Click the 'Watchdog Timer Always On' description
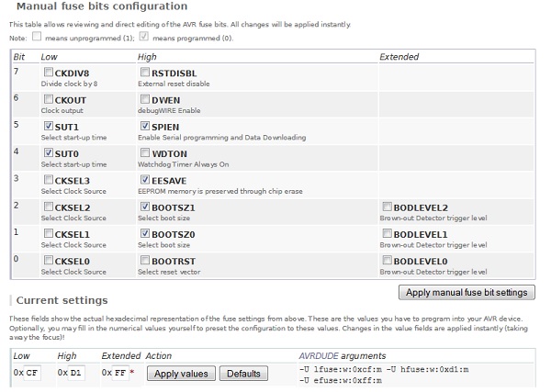This screenshot has width=551, height=392. pyautogui.click(x=183, y=164)
